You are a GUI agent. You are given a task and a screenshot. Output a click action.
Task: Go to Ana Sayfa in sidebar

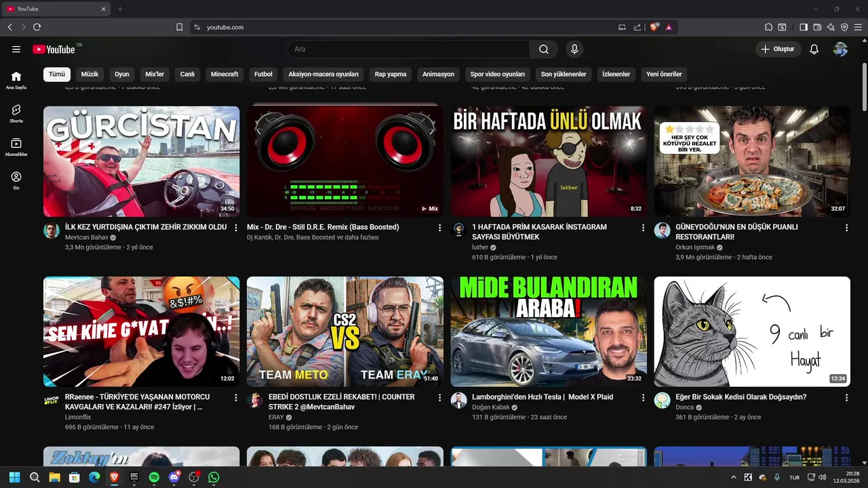point(16,81)
